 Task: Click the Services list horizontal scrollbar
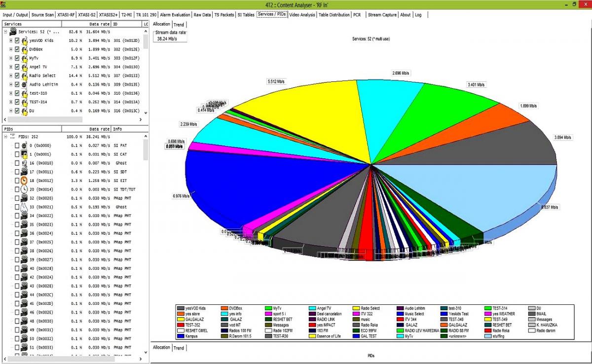point(73,119)
